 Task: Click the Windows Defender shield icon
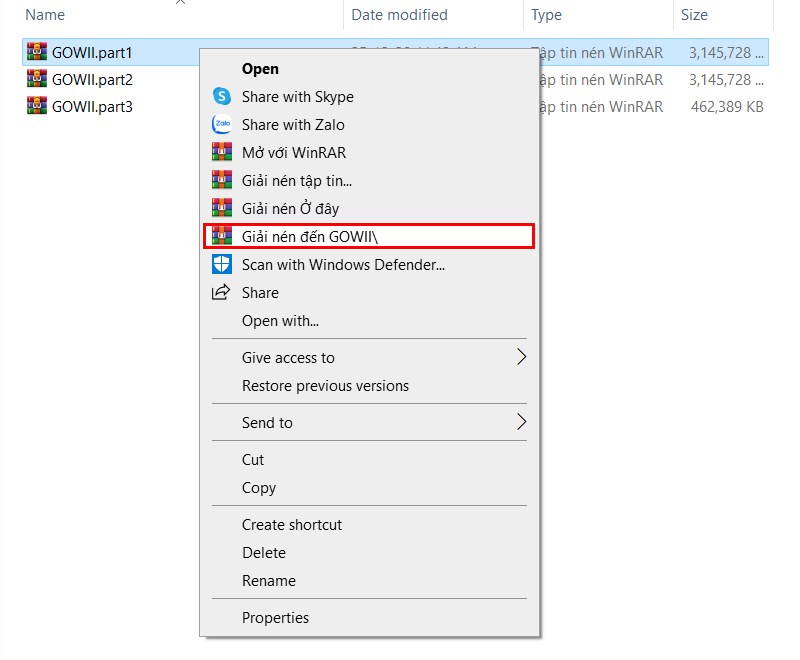click(222, 265)
